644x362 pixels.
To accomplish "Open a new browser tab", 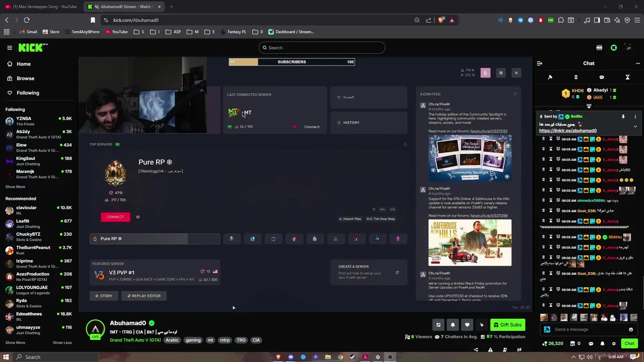I will pyautogui.click(x=172, y=7).
